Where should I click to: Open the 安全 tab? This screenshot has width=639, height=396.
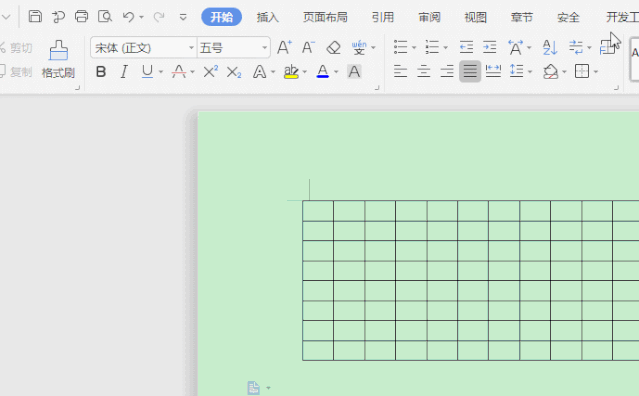pos(568,17)
